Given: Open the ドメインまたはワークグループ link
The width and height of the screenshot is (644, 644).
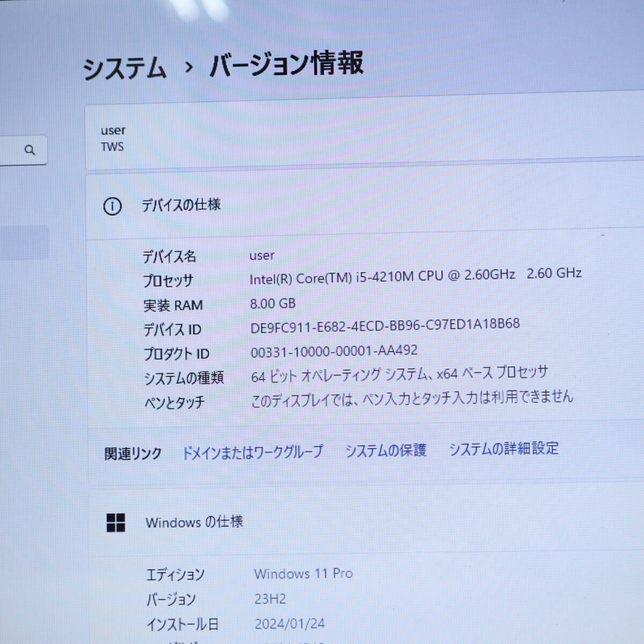Looking at the screenshot, I should (253, 452).
